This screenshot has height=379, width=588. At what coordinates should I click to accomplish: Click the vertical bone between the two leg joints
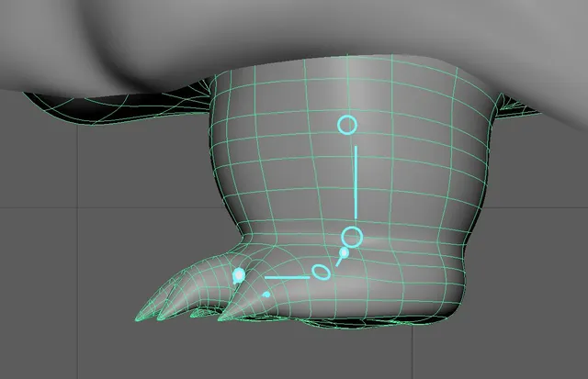356,183
